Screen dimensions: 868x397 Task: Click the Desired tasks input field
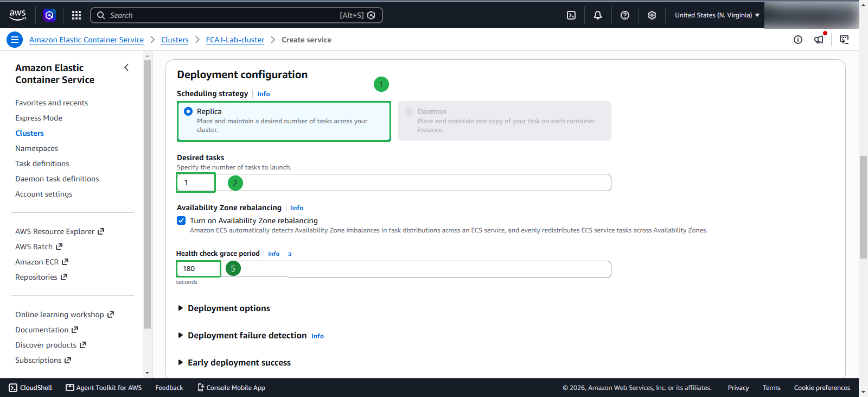click(x=394, y=182)
